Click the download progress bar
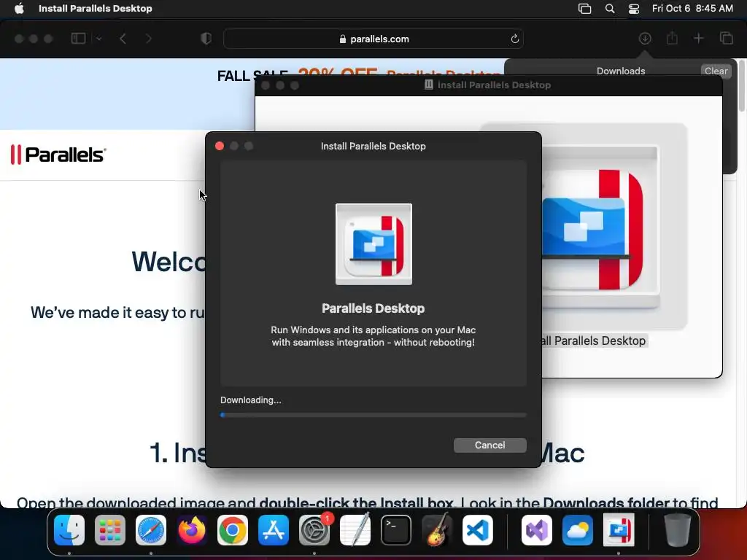The image size is (747, 560). pyautogui.click(x=373, y=415)
